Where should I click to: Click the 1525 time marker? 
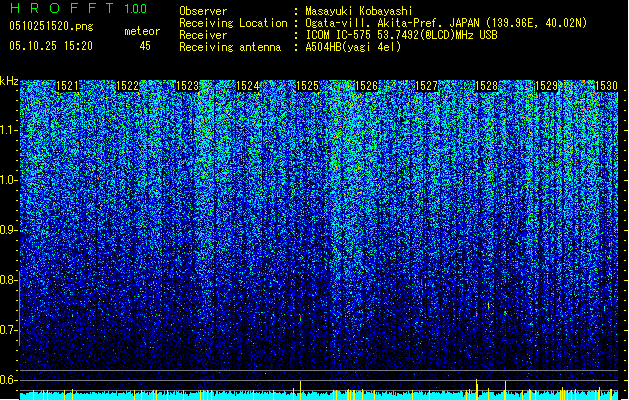coord(307,86)
